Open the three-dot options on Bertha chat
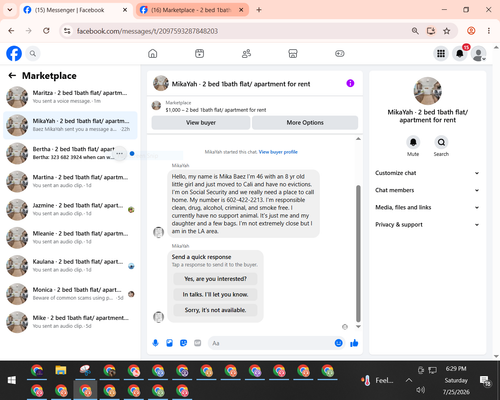The width and height of the screenshot is (500, 400). 120,153
